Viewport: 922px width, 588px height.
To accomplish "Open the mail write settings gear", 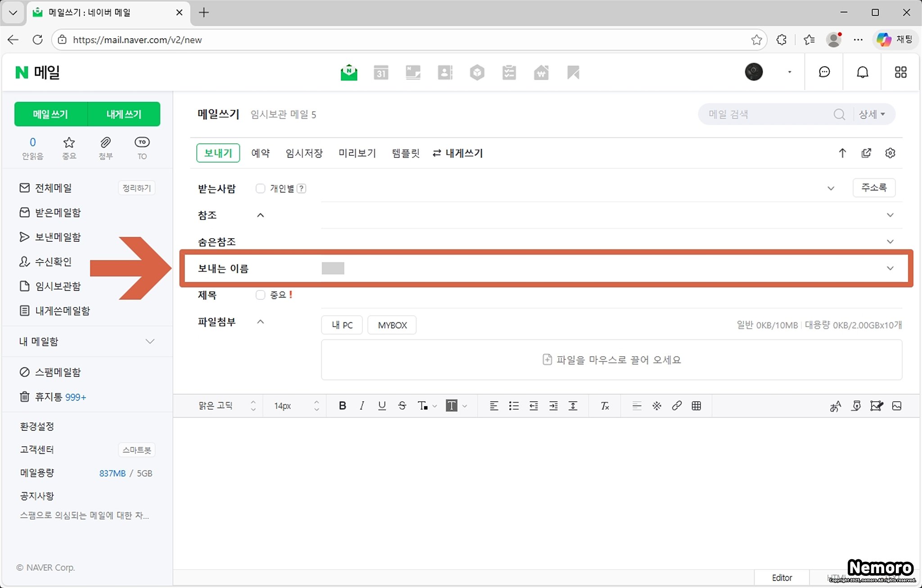I will pyautogui.click(x=890, y=153).
